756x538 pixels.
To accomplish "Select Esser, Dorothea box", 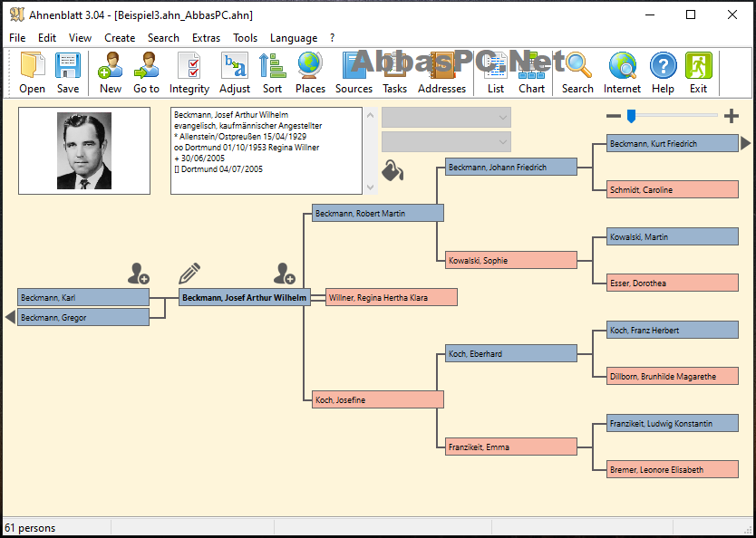I will click(x=673, y=283).
